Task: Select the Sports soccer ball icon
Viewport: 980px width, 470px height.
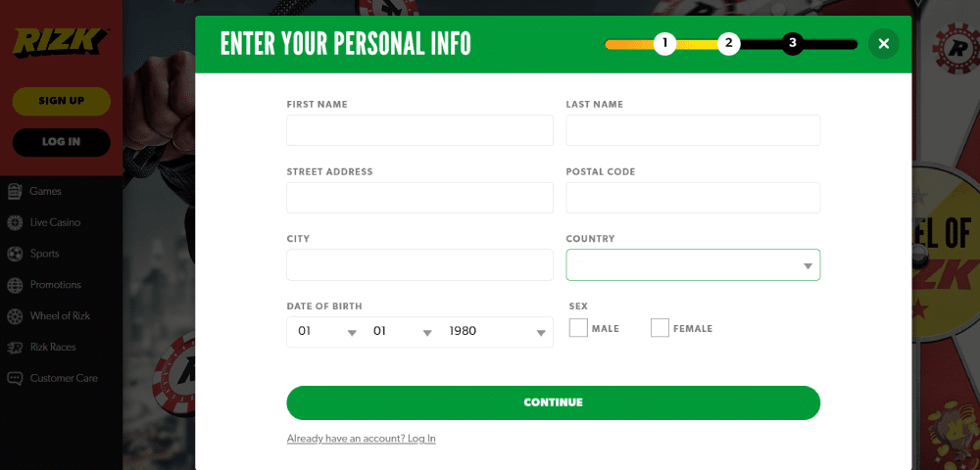Action: point(15,254)
